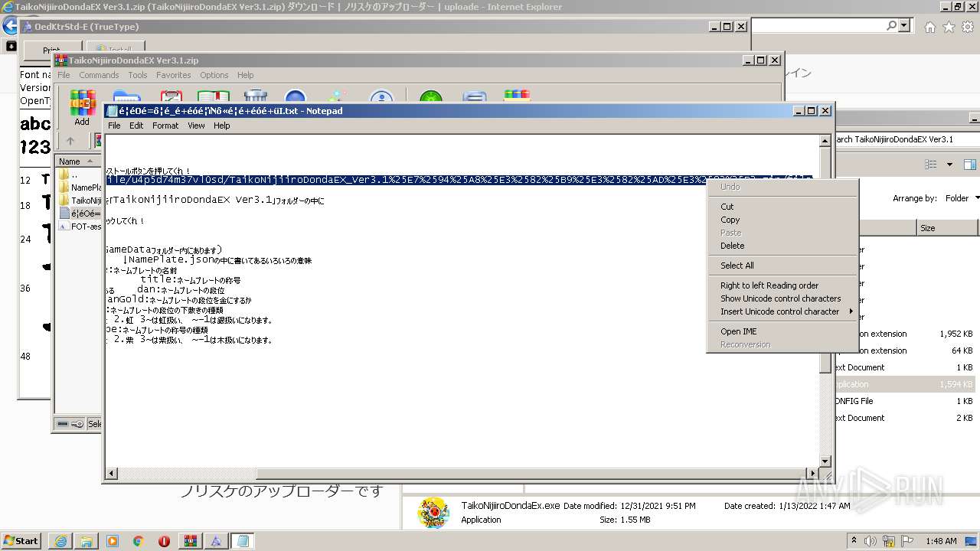This screenshot has width=980, height=551.
Task: Click the Explorer search box for TaikoNijiiroDondaEX Ver3.1
Action: (907, 139)
